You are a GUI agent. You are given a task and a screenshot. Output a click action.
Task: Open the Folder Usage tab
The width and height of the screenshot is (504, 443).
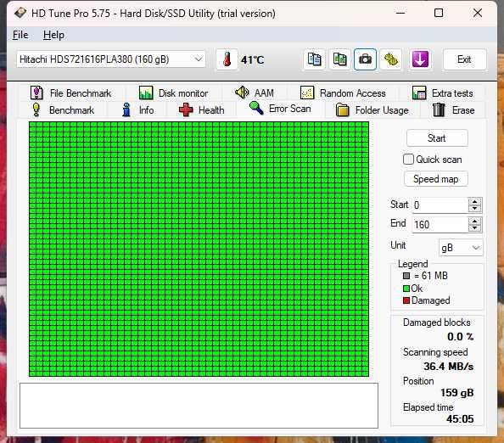coord(372,110)
